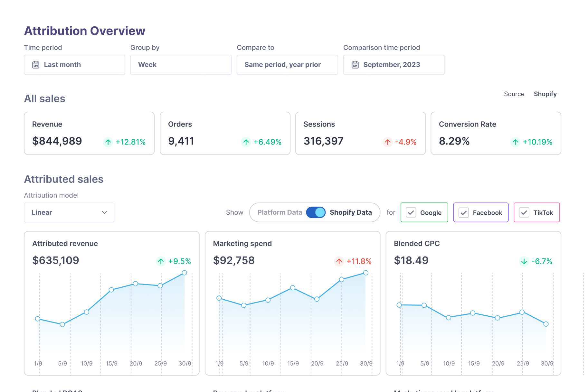Click the Conversion Rate value 8.29%

click(x=454, y=141)
